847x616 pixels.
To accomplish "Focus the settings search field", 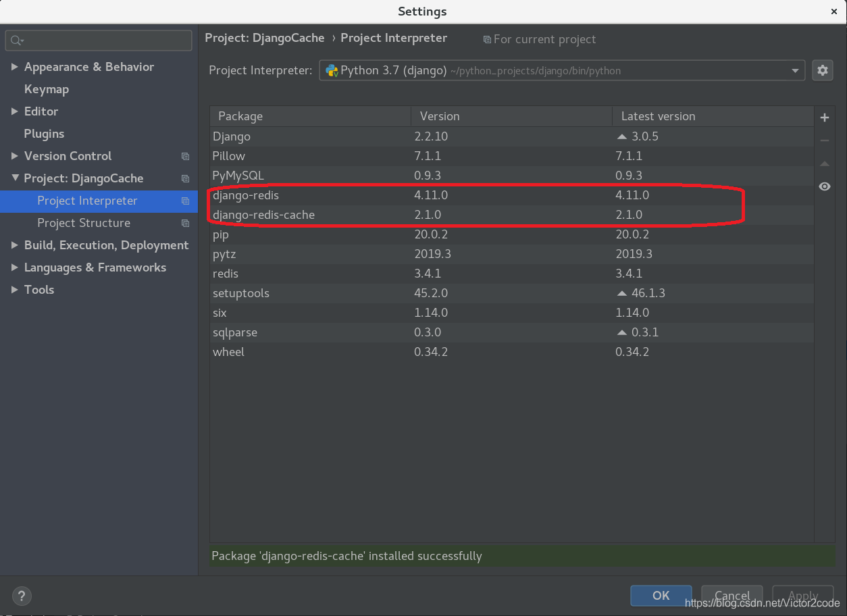I will [x=99, y=41].
